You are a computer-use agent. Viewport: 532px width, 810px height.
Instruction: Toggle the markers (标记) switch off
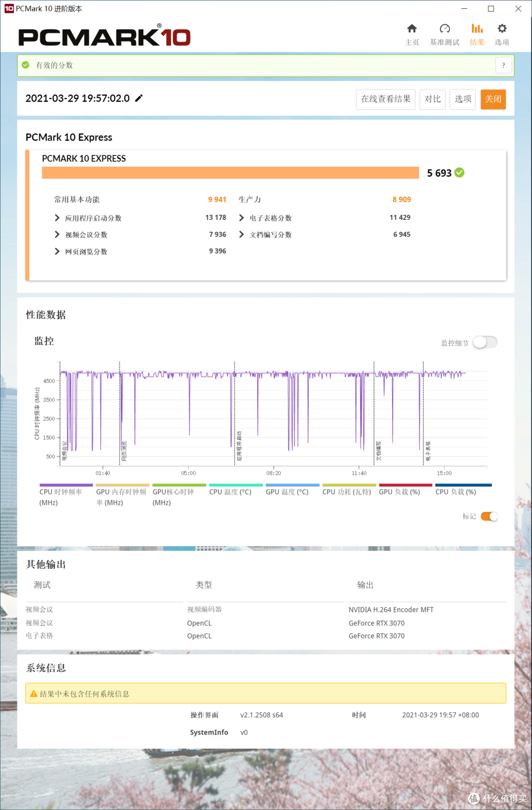489,516
